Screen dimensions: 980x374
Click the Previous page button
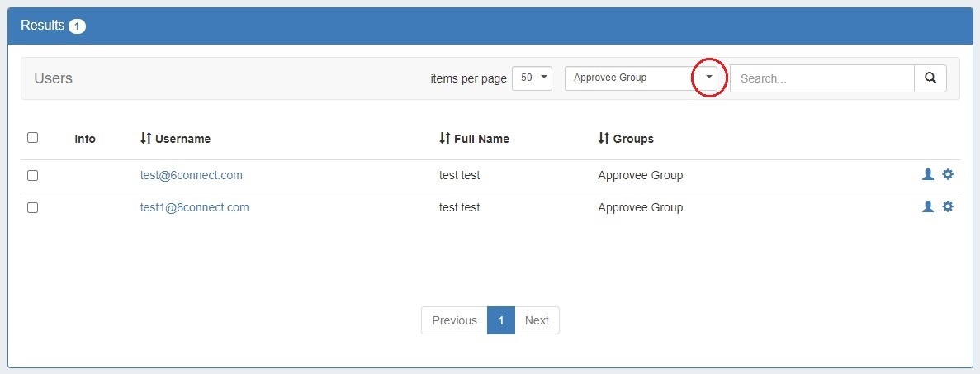[x=454, y=320]
